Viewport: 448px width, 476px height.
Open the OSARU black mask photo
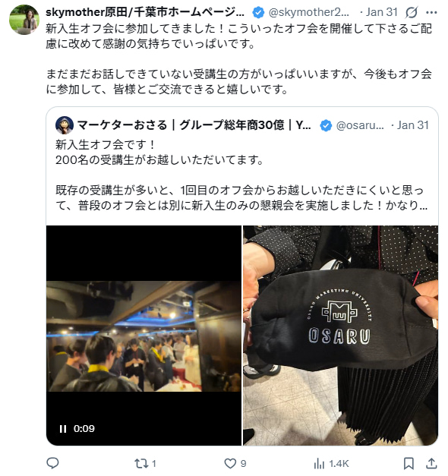(x=340, y=336)
